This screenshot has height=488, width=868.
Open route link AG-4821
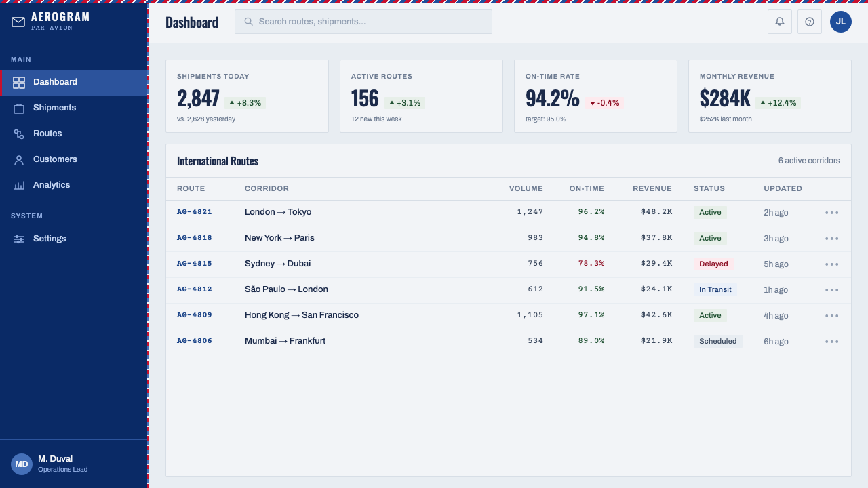point(195,212)
